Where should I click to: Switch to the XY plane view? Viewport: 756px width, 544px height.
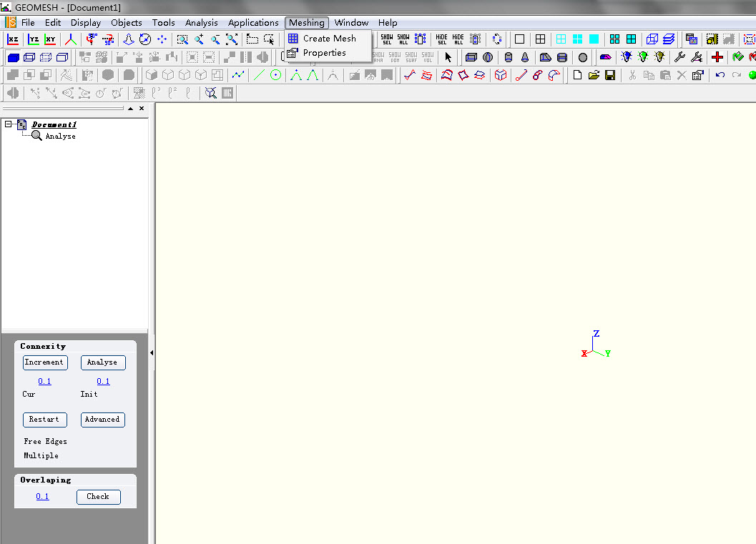[x=50, y=39]
